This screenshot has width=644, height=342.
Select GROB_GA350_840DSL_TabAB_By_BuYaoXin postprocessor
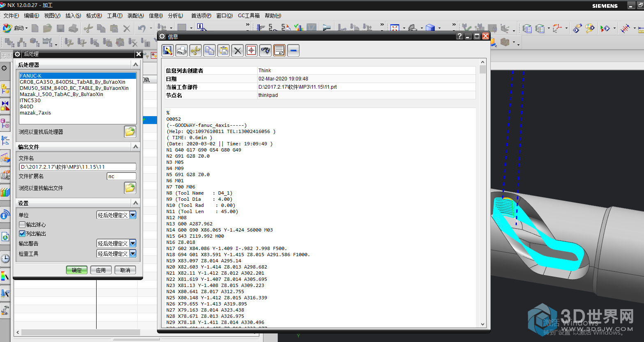tap(78, 82)
